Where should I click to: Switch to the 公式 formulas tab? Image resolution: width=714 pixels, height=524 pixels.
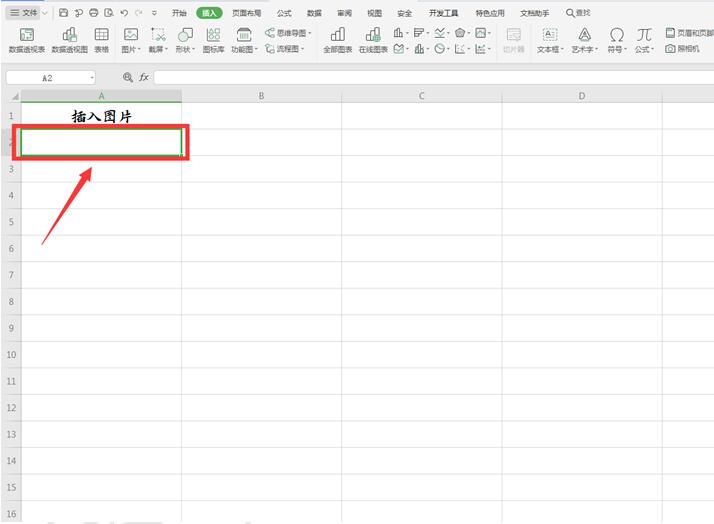tap(284, 13)
